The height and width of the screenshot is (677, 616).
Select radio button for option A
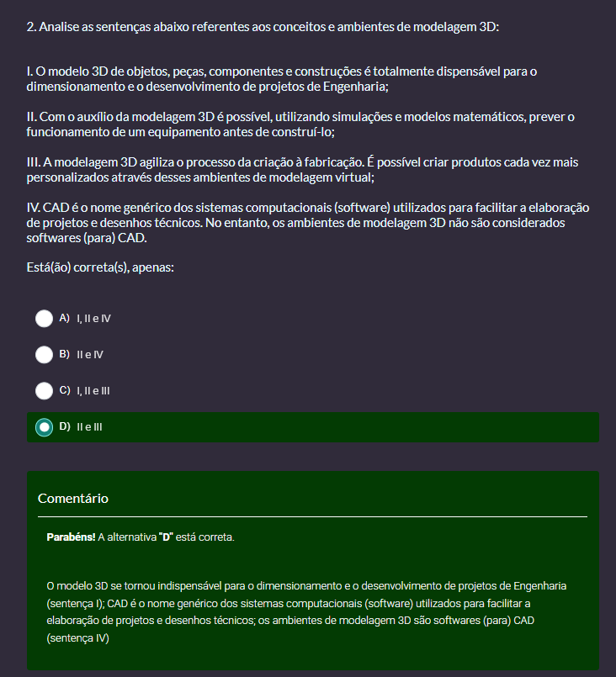pos(44,319)
